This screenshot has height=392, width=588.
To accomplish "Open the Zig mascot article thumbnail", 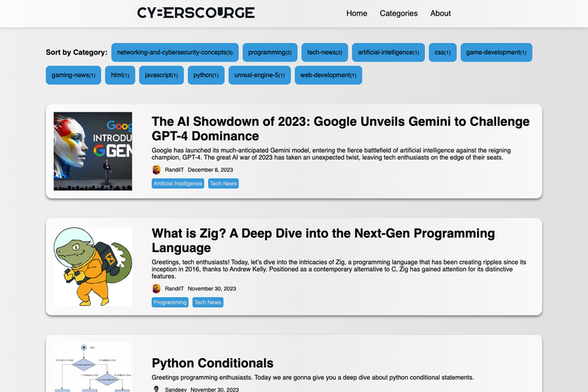I will (x=93, y=266).
